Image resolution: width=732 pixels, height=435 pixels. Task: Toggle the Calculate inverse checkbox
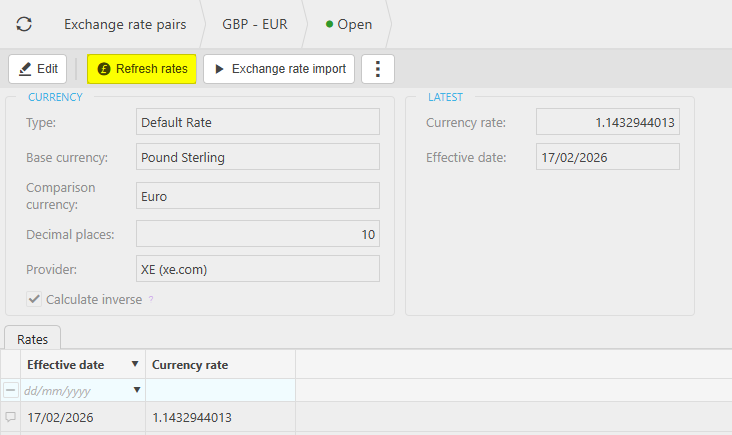click(34, 299)
